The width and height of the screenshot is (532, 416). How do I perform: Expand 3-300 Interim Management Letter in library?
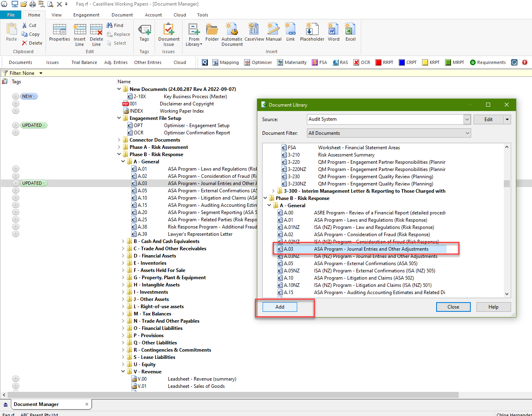coord(273,191)
